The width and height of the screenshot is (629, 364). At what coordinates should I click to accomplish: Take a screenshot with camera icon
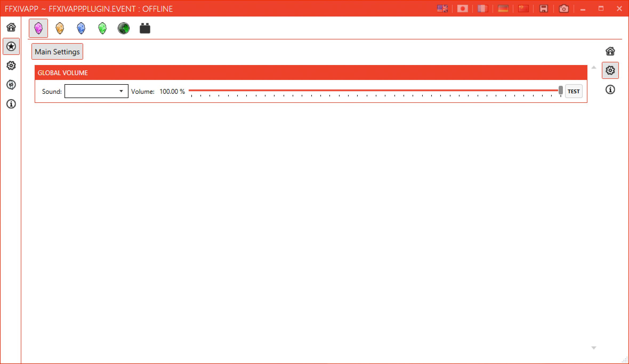coord(564,9)
